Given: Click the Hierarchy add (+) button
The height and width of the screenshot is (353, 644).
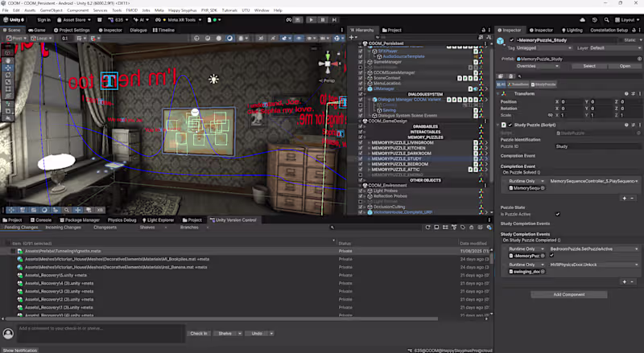Looking at the screenshot, I should pyautogui.click(x=352, y=37).
